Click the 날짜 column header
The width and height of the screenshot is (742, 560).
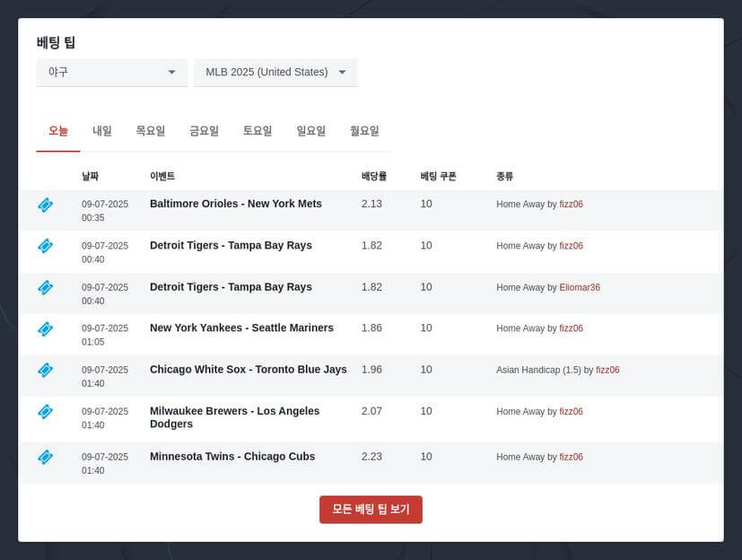90,176
